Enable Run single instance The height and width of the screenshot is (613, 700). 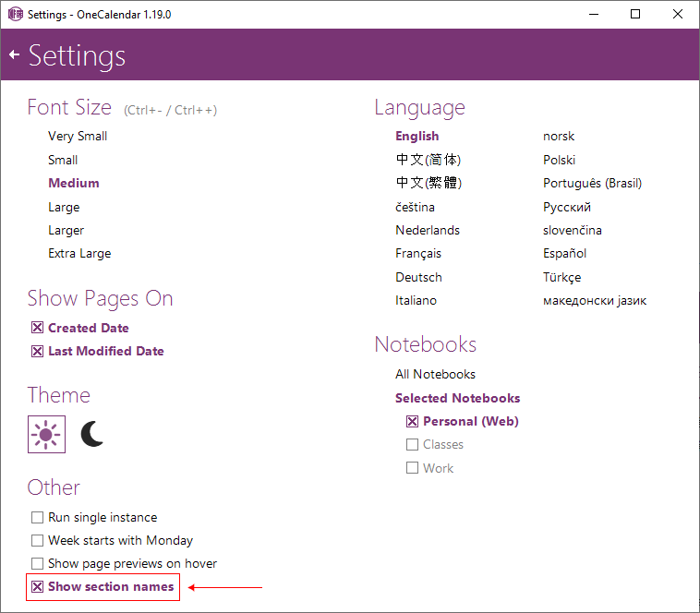[38, 517]
